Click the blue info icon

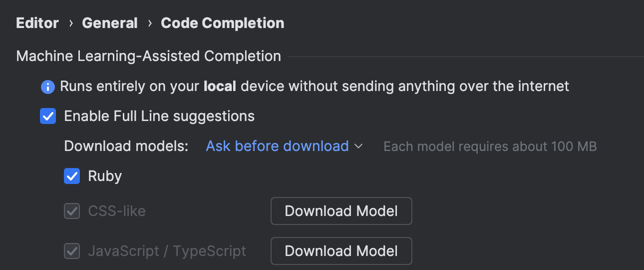(x=47, y=87)
